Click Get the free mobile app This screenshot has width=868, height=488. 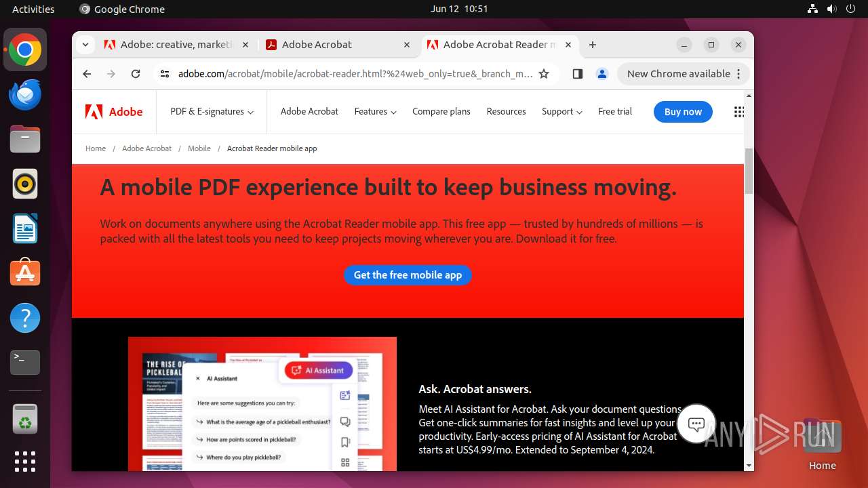408,275
